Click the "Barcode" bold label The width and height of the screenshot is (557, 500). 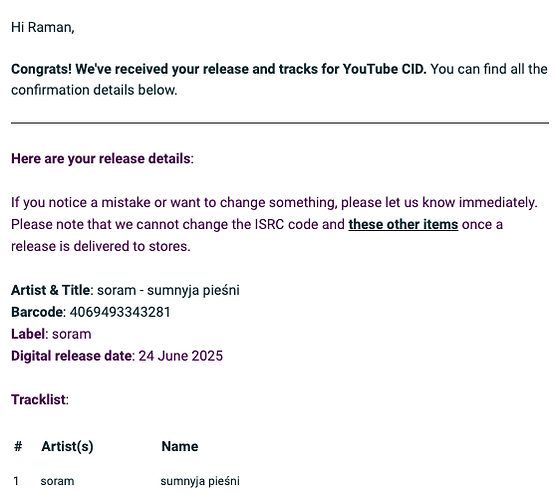pos(37,312)
